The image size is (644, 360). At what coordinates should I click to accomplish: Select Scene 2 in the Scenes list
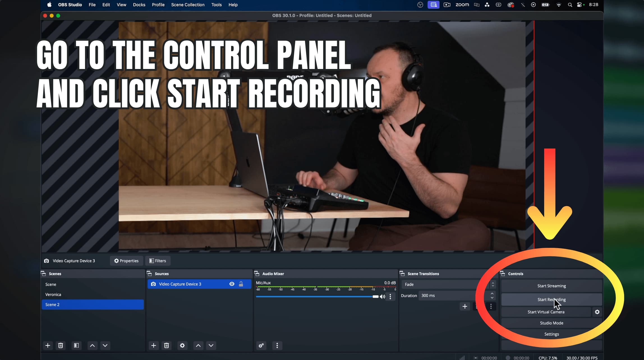pos(93,304)
